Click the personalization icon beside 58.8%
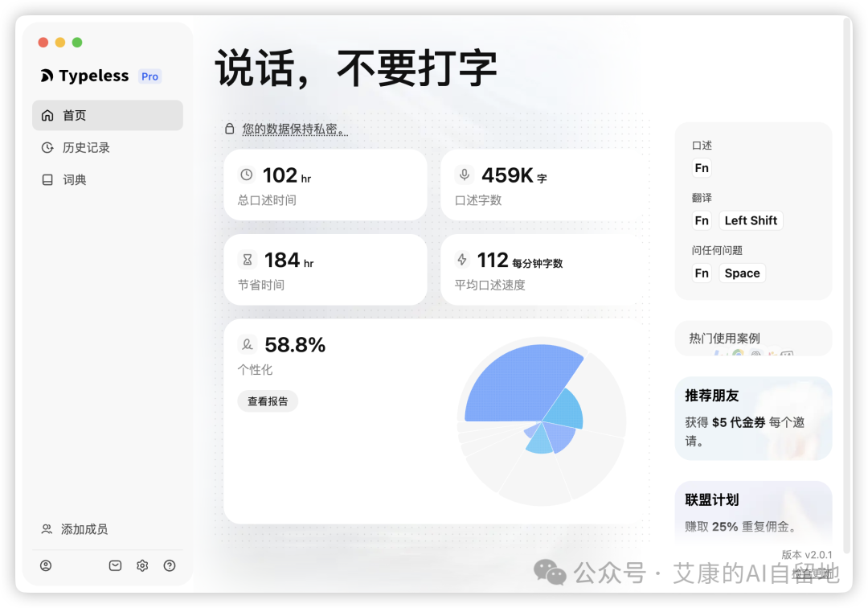868x608 pixels. [248, 344]
